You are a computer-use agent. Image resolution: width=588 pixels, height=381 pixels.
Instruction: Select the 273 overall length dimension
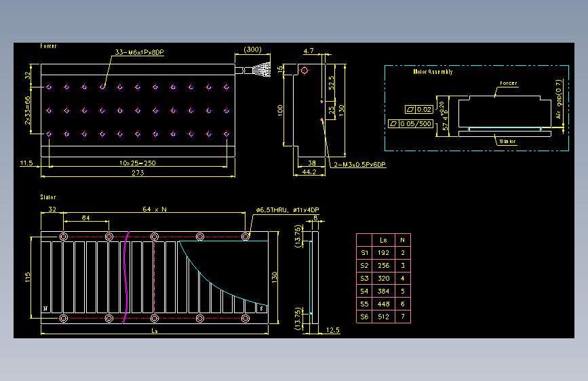pos(138,173)
